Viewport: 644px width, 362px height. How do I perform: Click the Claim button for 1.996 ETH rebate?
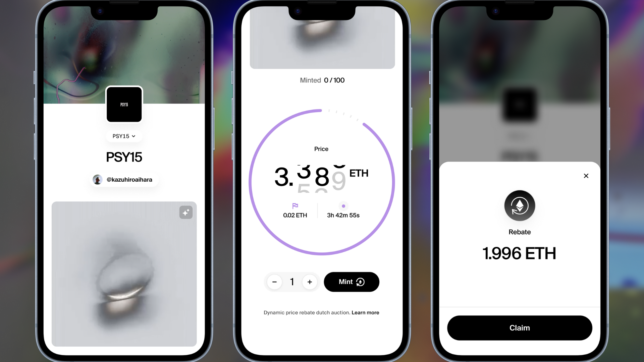520,327
